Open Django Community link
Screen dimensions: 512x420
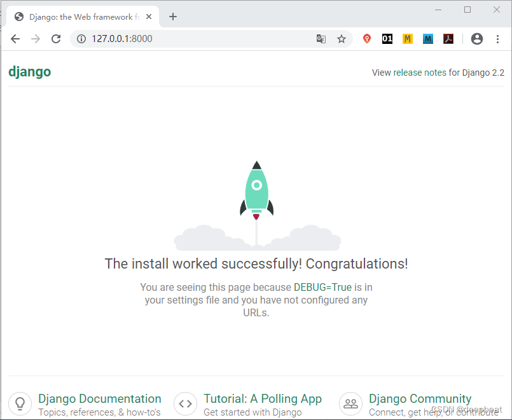(420, 399)
